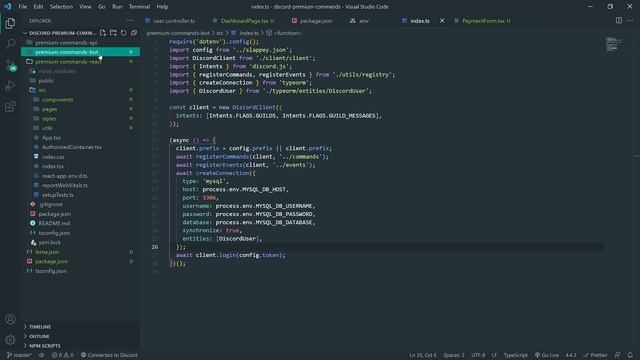Expand the premium-commands-api folder

[x=81, y=42]
